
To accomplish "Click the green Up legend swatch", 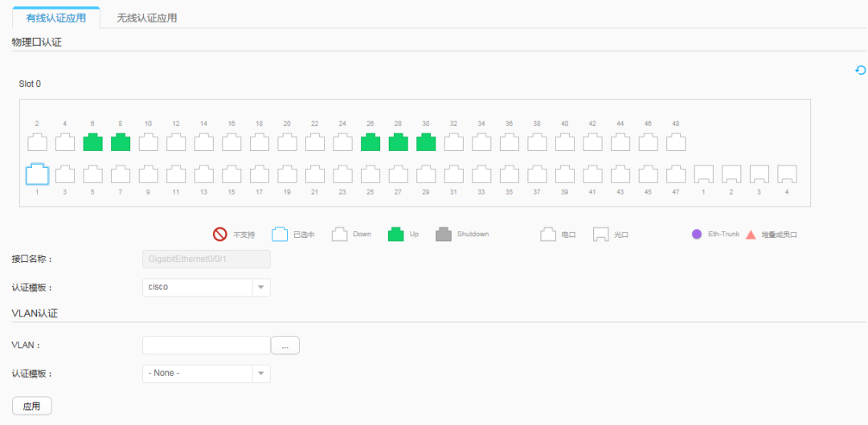I will click(395, 234).
